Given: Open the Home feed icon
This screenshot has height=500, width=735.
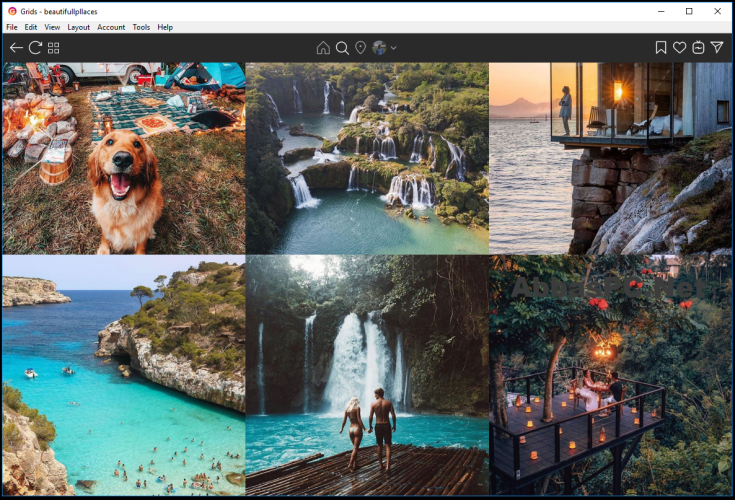Looking at the screenshot, I should click(x=323, y=48).
